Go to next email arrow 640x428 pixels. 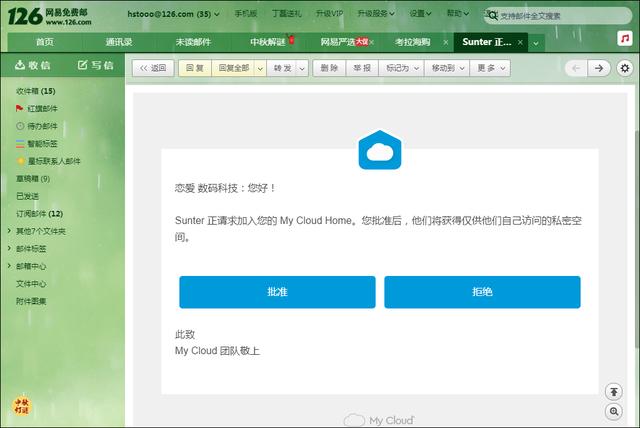(x=599, y=68)
